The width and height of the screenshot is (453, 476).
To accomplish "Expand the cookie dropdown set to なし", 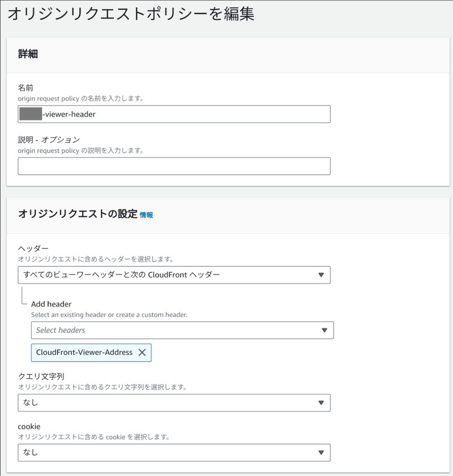I will pos(170,453).
